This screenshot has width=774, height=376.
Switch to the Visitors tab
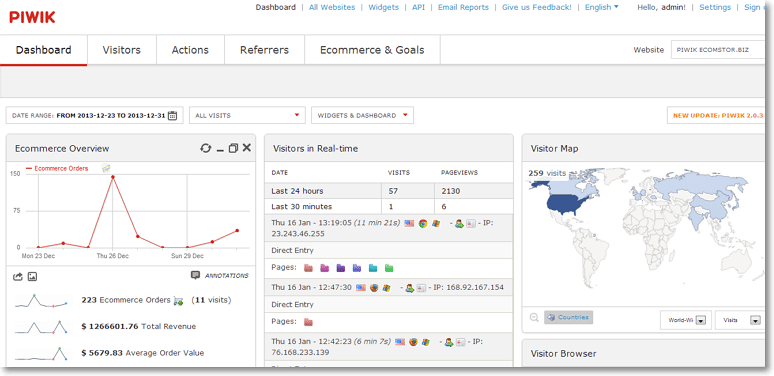tap(121, 50)
